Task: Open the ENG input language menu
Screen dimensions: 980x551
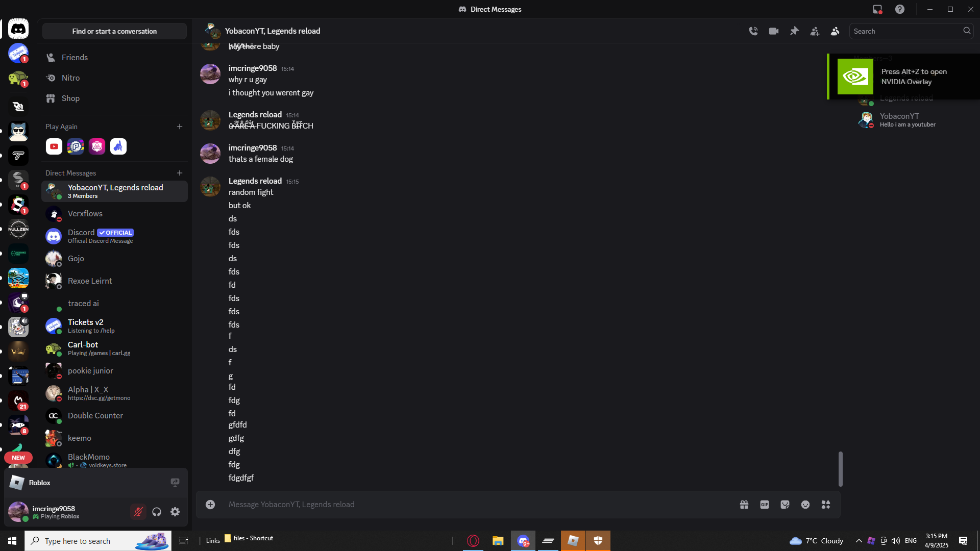Action: coord(911,541)
